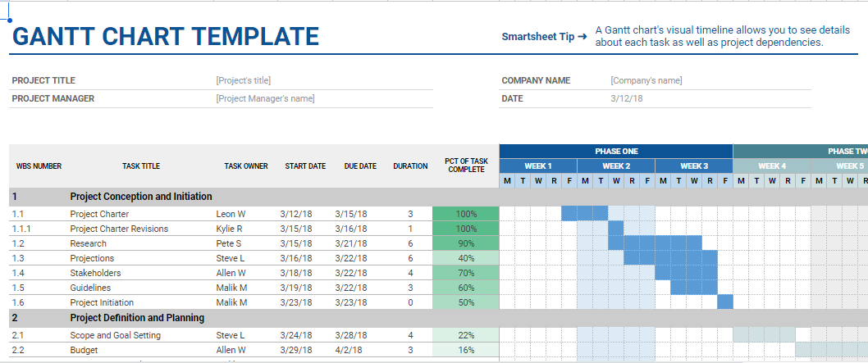This screenshot has width=868, height=363.
Task: Click the [Company's name] placeholder field
Action: click(646, 80)
